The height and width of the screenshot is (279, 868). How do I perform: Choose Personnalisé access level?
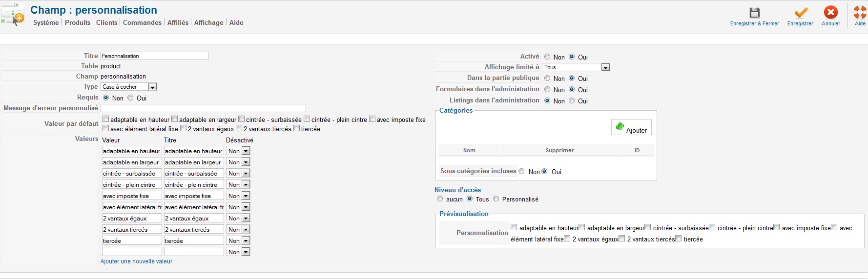(496, 199)
